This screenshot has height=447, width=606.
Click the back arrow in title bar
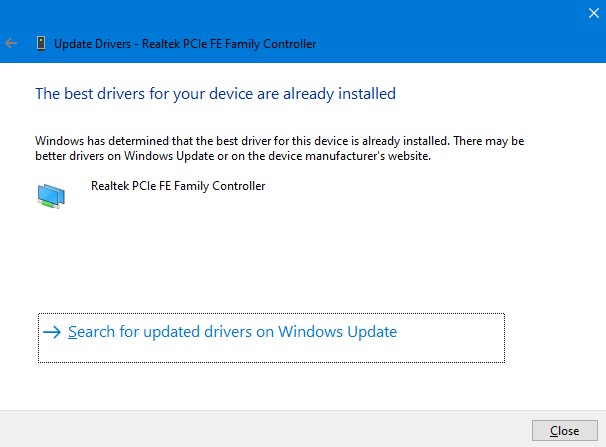[11, 43]
